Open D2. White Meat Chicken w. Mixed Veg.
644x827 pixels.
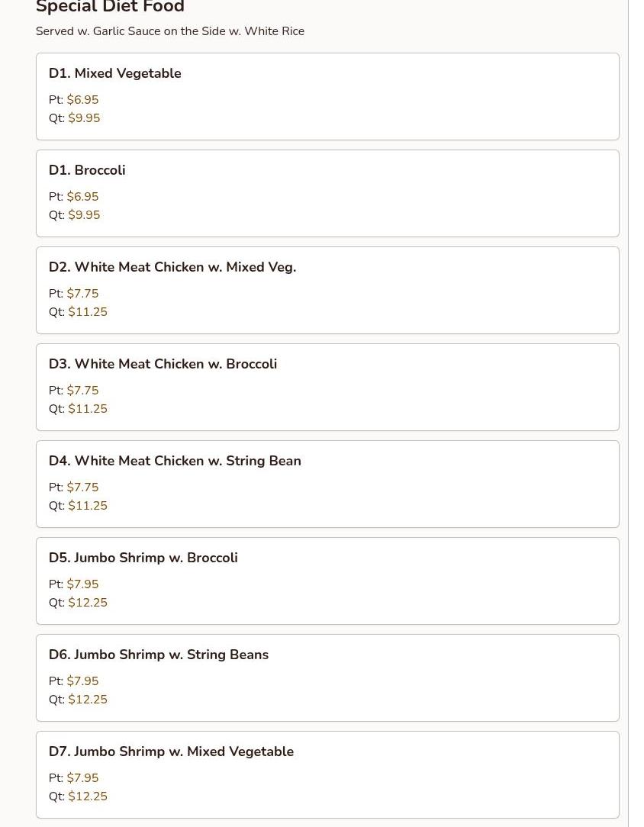(172, 267)
